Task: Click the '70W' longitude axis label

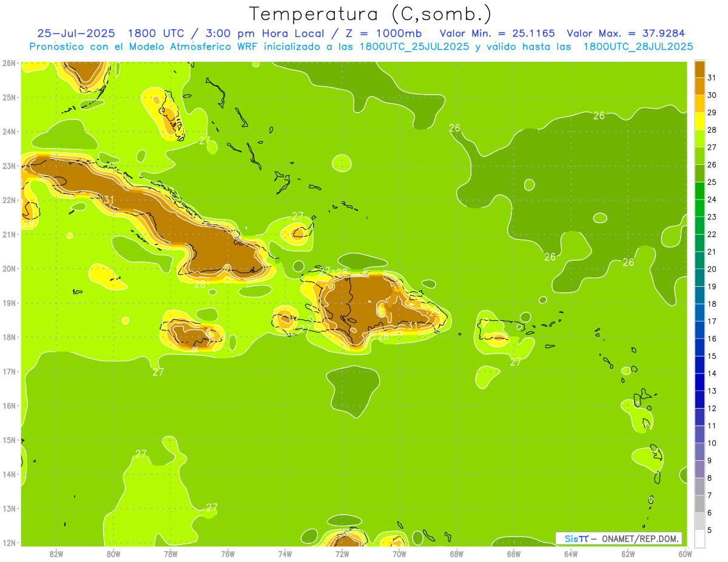Action: 399,554
